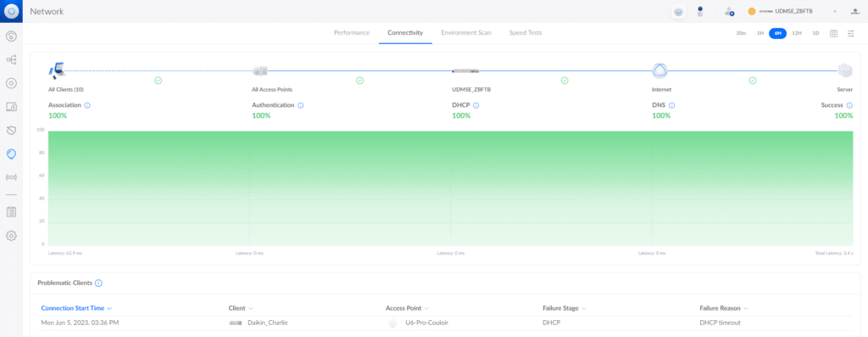Open the UDMSE_ZBFTB site selector dropdown
This screenshot has height=337, width=868.
(793, 11)
